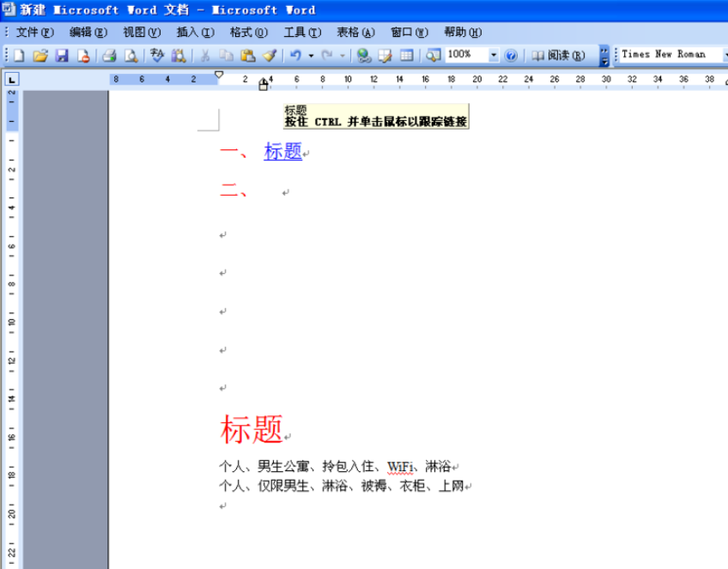
Task: Expand the 100% zoom dropdown
Action: (x=494, y=55)
